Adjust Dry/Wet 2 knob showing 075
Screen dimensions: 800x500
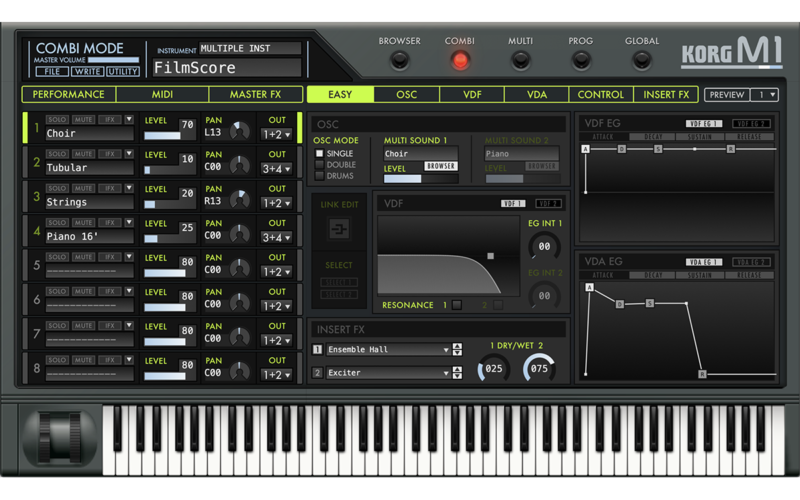coord(539,369)
